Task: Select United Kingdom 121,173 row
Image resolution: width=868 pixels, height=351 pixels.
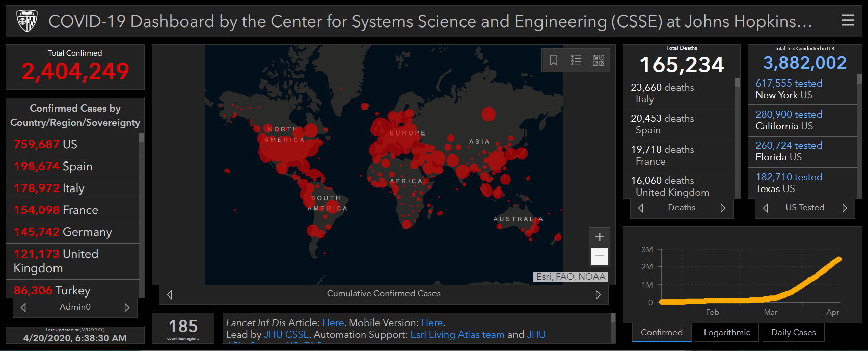Action: pyautogui.click(x=72, y=261)
